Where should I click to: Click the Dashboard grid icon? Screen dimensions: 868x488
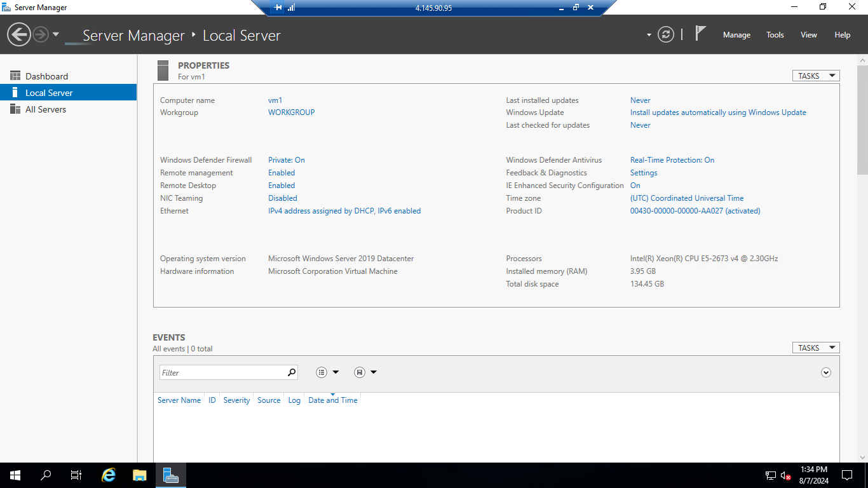[15, 76]
